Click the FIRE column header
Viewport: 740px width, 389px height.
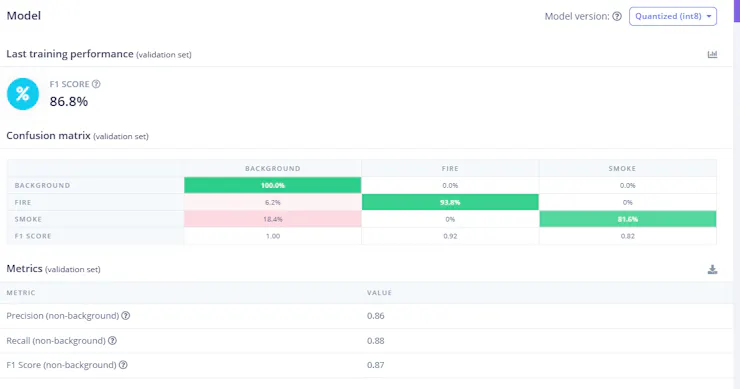click(x=450, y=169)
